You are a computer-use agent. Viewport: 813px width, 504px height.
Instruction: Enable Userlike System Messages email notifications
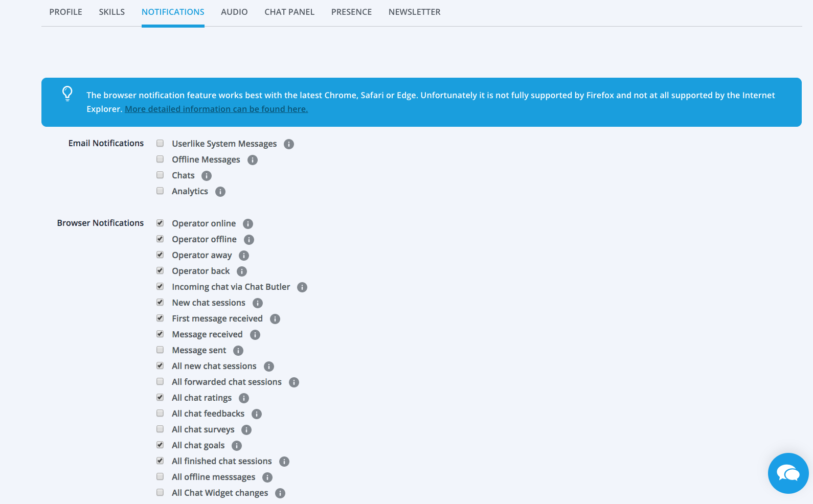(x=160, y=143)
